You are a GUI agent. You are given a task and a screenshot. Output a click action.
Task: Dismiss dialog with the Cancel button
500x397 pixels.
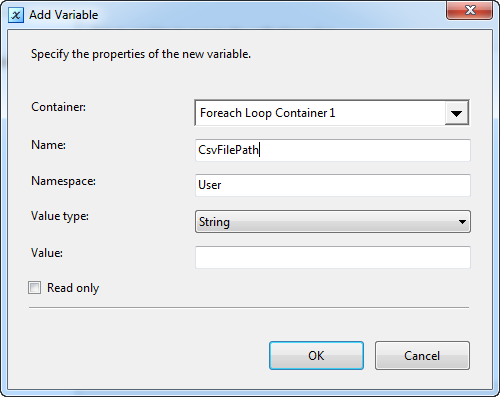pyautogui.click(x=422, y=355)
